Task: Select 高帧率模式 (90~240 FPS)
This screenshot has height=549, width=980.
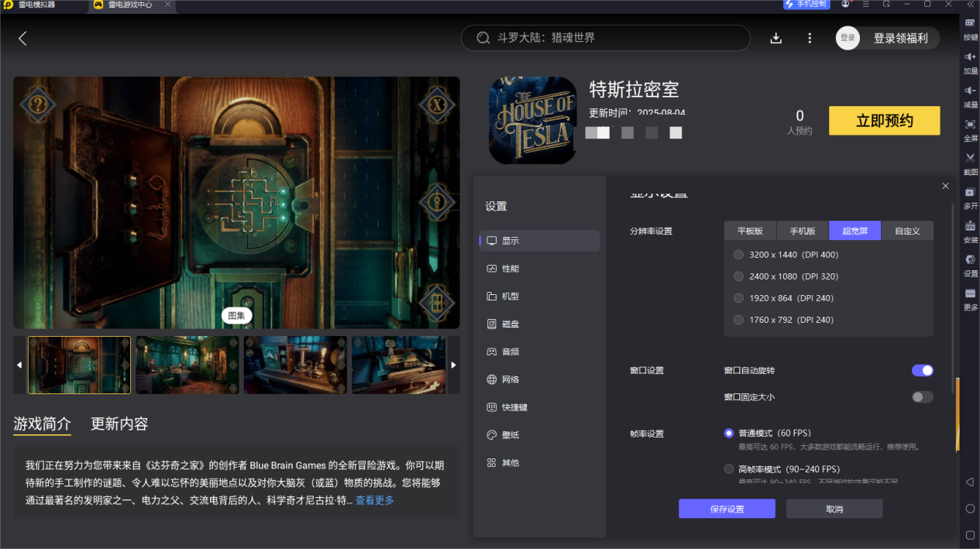Action: tap(782, 468)
